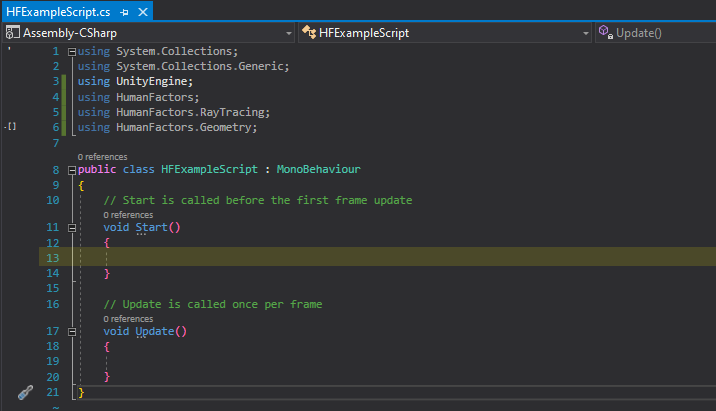This screenshot has width=716, height=411.
Task: Click 'System.Collections;' on line 1
Action: (x=177, y=51)
